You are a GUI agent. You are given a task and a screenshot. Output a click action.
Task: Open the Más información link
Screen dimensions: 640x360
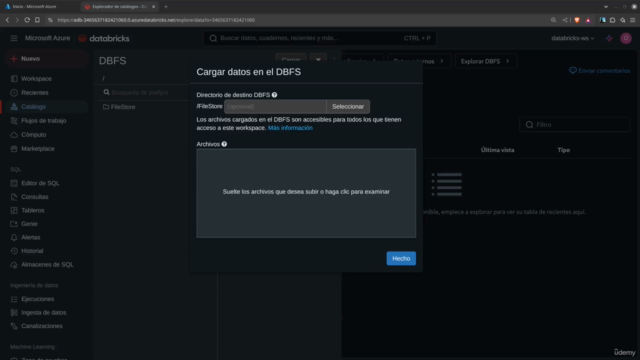290,128
